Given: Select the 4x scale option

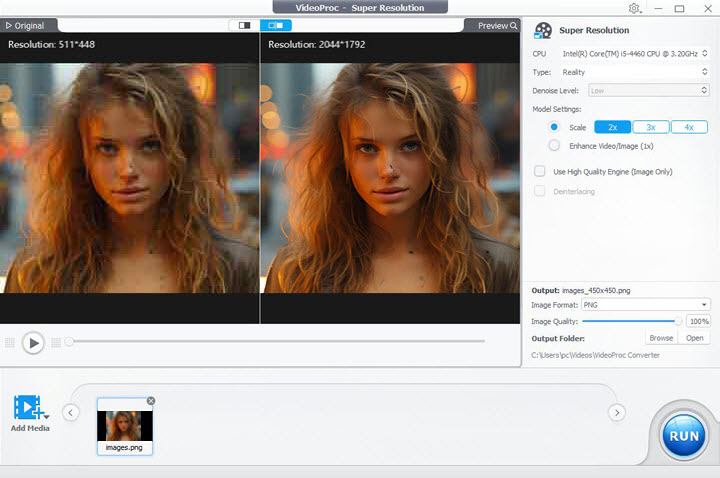Looking at the screenshot, I should 688,127.
